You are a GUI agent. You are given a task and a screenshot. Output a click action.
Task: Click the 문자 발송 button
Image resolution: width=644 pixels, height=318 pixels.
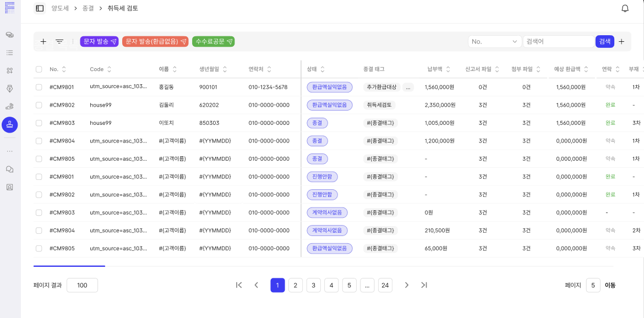tap(99, 41)
